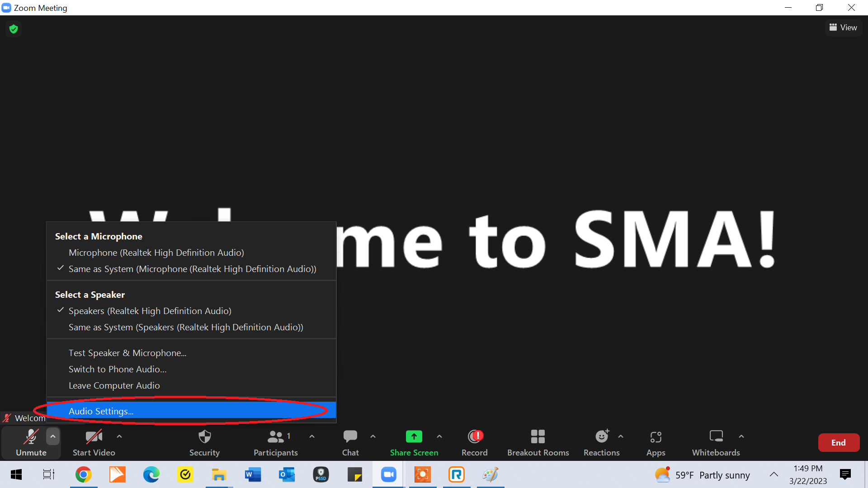Open the Whiteboards icon
Screen dimensions: 868x488
coord(716,436)
